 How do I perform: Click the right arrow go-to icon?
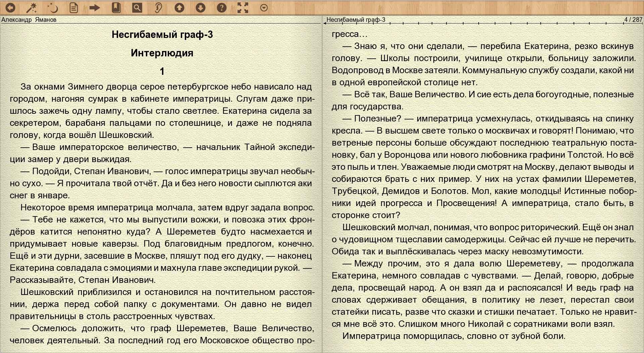pyautogui.click(x=95, y=8)
